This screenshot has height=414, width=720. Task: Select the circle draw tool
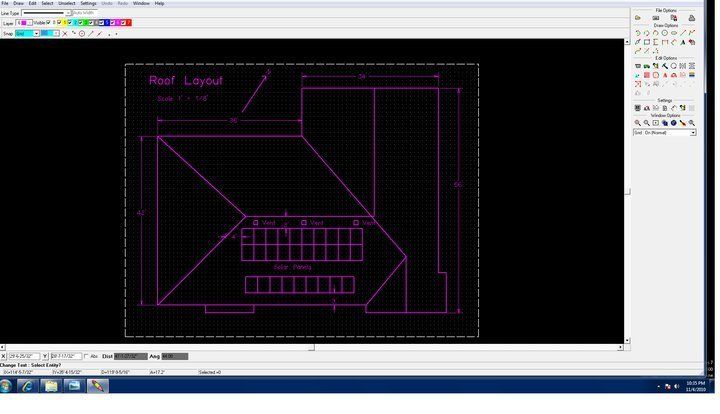664,33
